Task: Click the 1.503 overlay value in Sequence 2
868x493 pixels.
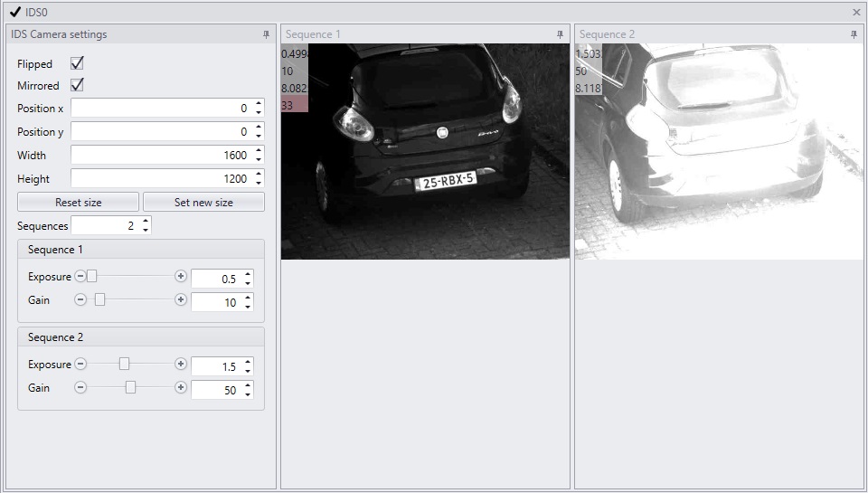Action: (589, 53)
